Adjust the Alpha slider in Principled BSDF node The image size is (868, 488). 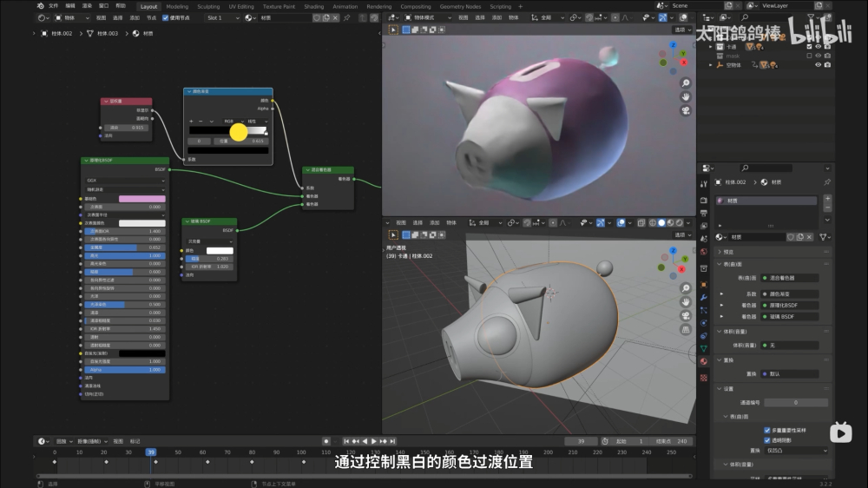(x=125, y=369)
